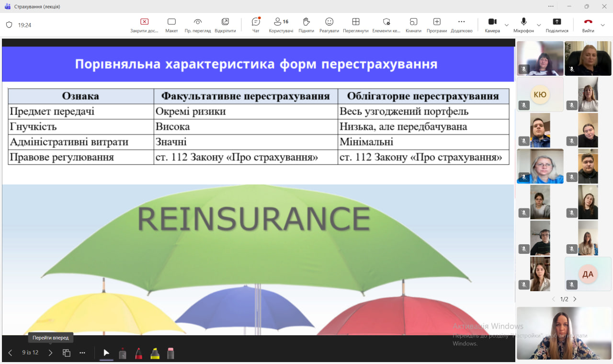This screenshot has width=613, height=364.
Task: Toggle Пр. перегляд private view
Action: coord(198,25)
